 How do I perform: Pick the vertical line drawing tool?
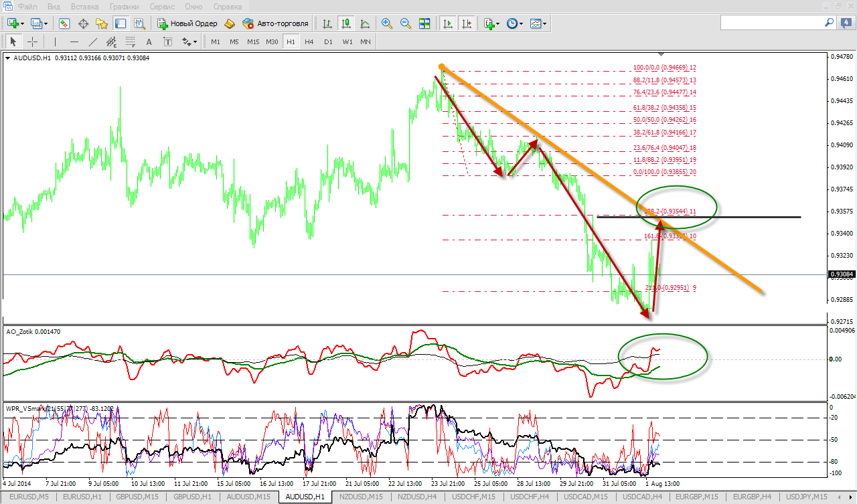56,41
